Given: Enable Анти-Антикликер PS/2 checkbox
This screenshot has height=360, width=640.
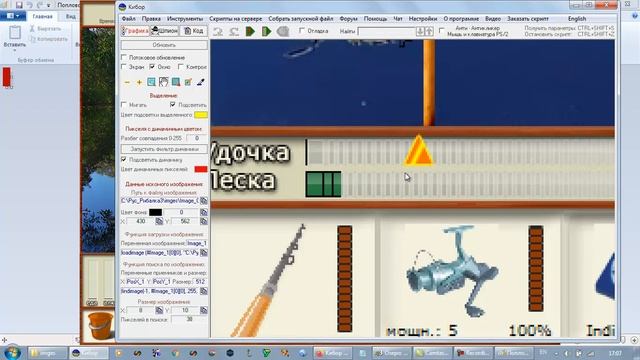Looking at the screenshot, I should coord(442,31).
